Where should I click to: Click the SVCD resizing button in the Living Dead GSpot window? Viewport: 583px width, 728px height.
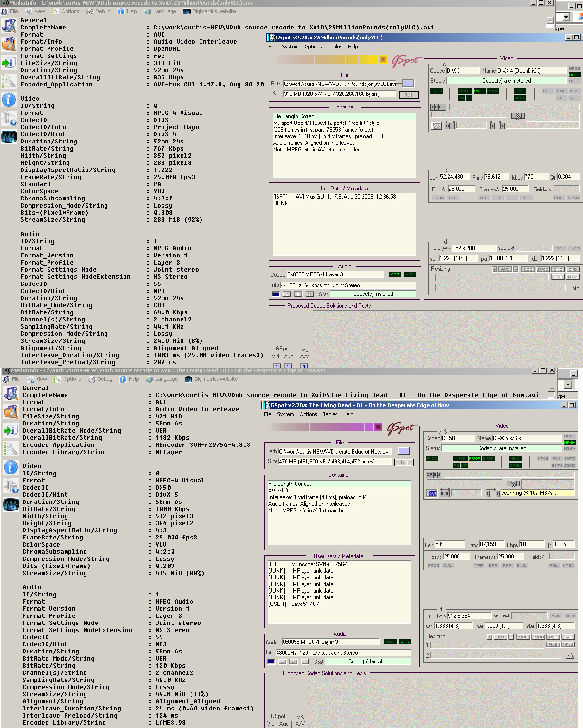pyautogui.click(x=538, y=637)
